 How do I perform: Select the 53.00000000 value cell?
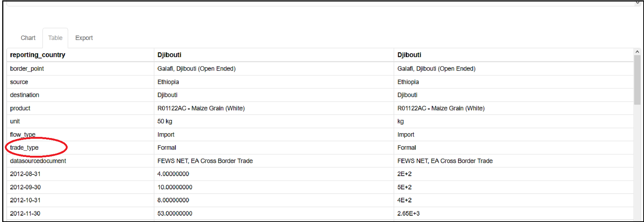(x=175, y=213)
